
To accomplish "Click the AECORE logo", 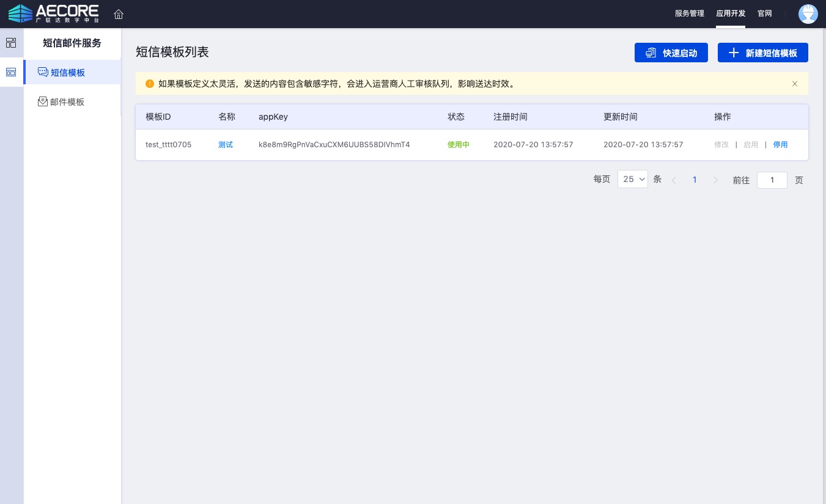I will [53, 13].
